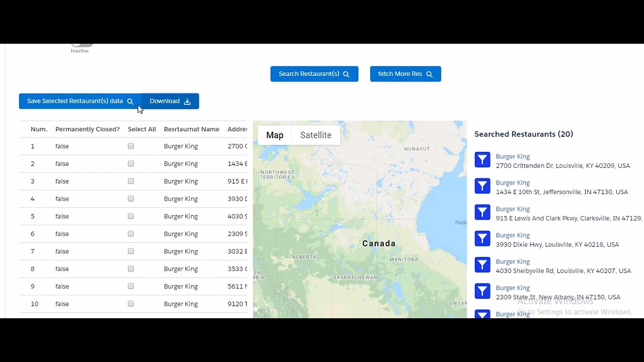Open Burger King link at 4030 Shelbyville Rd
This screenshot has height=362, width=644.
513,261
